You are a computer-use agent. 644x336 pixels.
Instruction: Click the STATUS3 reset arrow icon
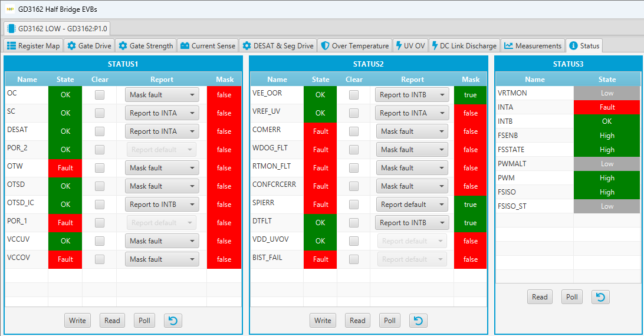point(600,297)
